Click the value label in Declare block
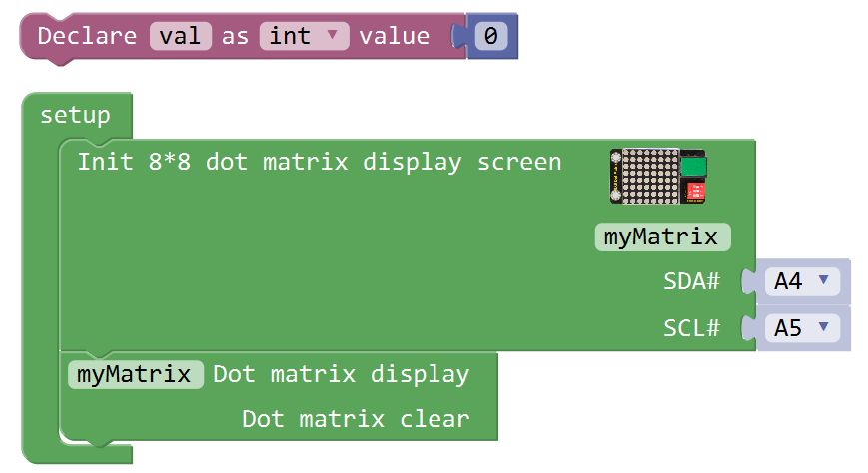The height and width of the screenshot is (473, 868). click(395, 36)
